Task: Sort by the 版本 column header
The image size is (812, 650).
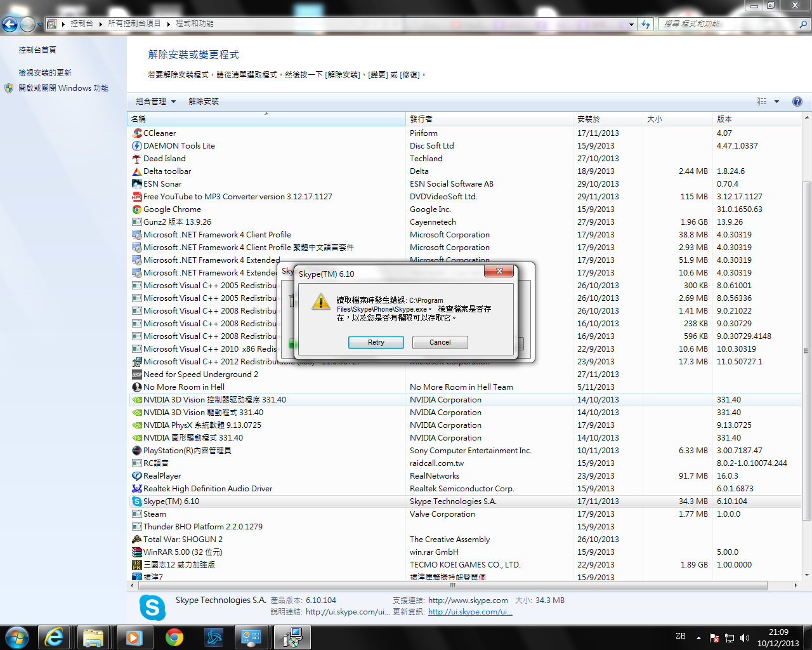Action: 757,119
